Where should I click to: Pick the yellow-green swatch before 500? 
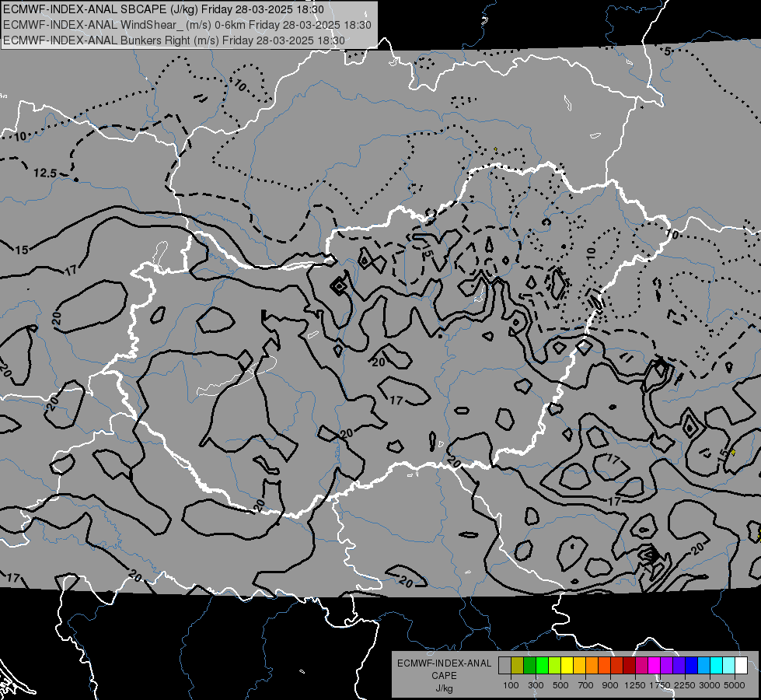pyautogui.click(x=555, y=666)
